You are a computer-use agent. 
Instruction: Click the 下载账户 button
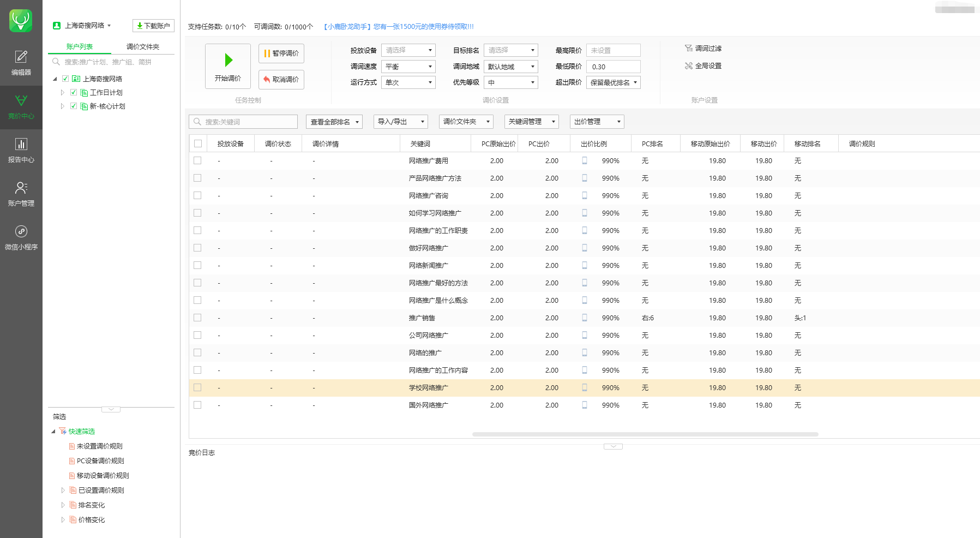(x=153, y=26)
